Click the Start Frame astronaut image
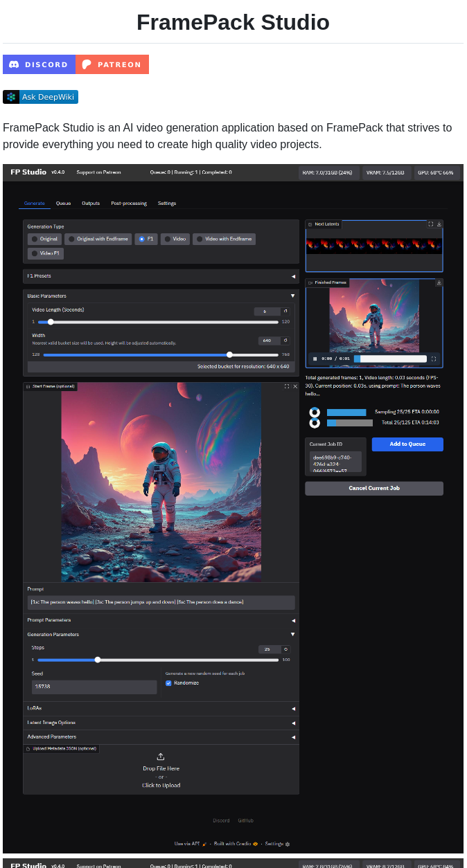 pos(161,482)
